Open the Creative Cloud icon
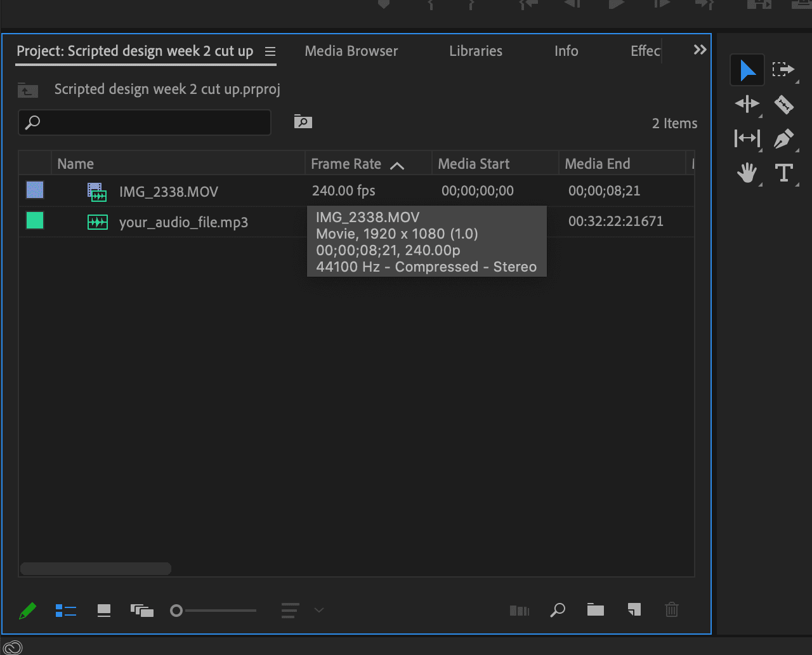 (x=13, y=647)
